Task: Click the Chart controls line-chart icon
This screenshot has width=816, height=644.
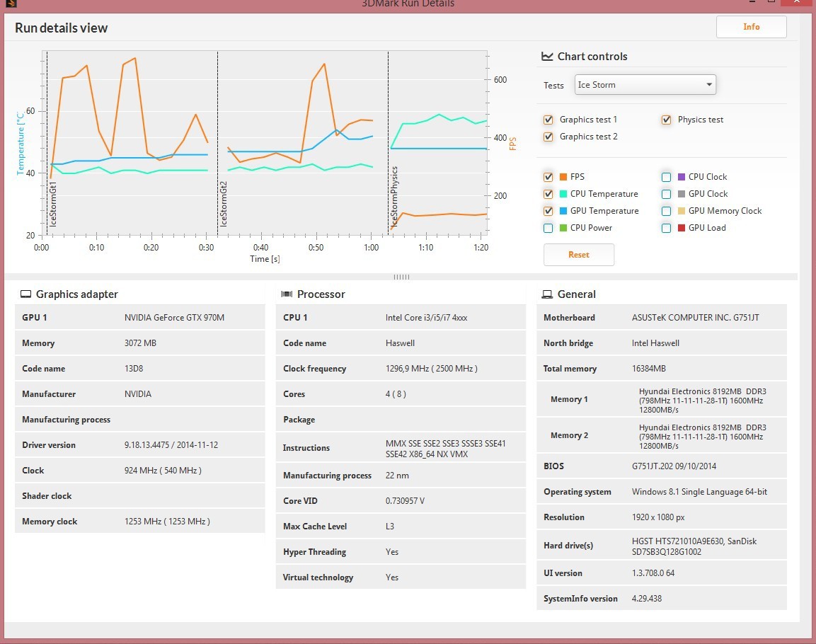Action: 547,56
